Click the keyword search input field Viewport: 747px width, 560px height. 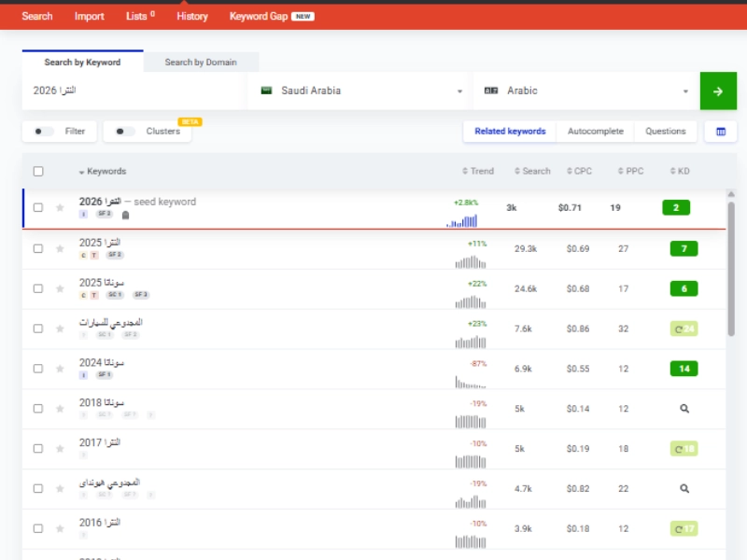(x=135, y=91)
